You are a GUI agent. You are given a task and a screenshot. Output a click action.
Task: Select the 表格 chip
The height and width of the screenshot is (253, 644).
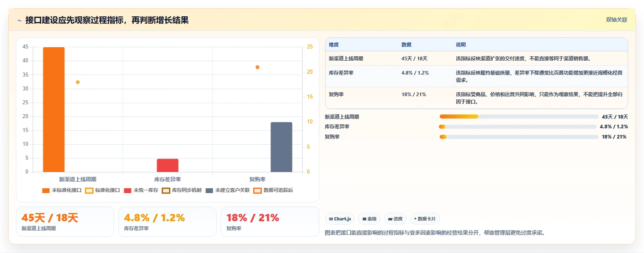pyautogui.click(x=369, y=219)
